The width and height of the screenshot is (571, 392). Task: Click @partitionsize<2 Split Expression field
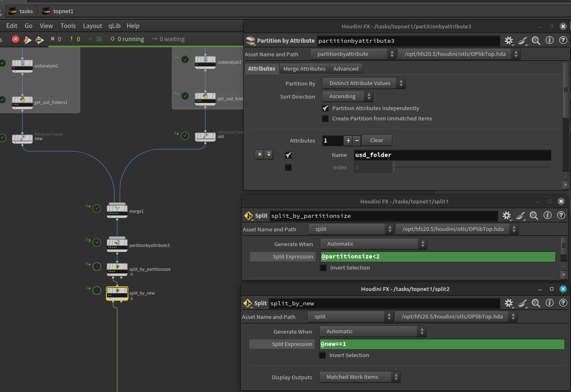[438, 256]
